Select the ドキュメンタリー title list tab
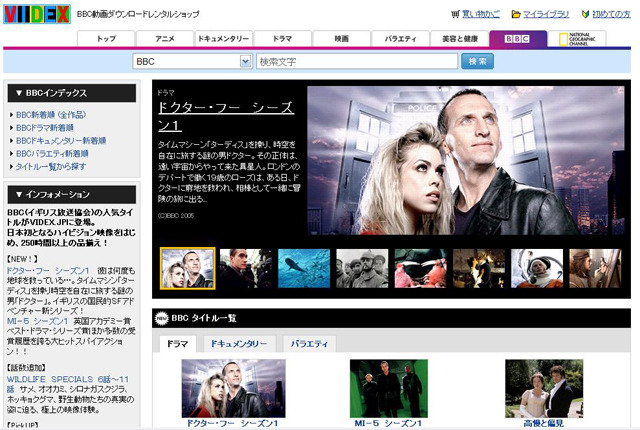Screen dimensions: 640x430 point(239,344)
